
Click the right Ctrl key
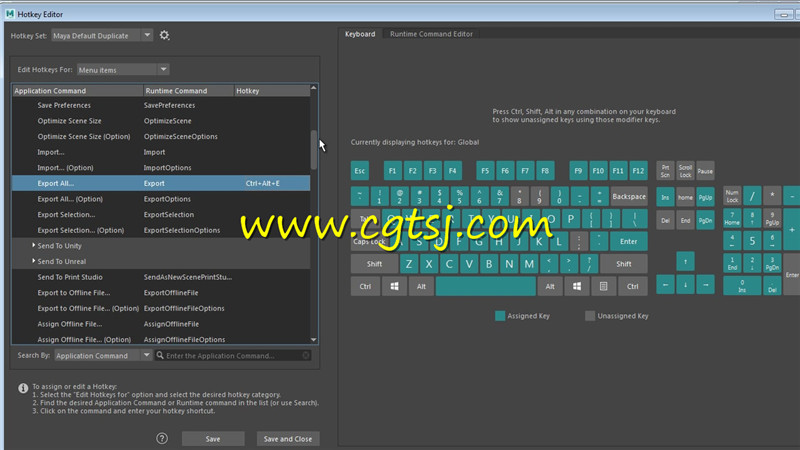coord(633,286)
